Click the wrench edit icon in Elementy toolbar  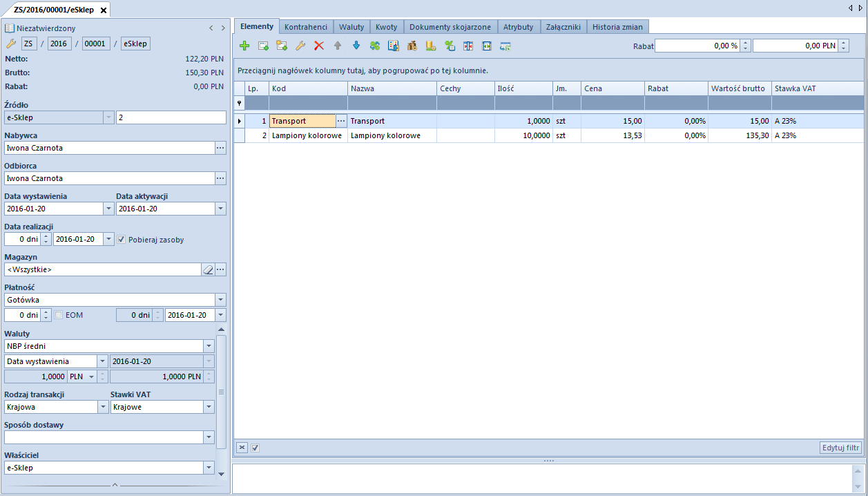(x=300, y=46)
